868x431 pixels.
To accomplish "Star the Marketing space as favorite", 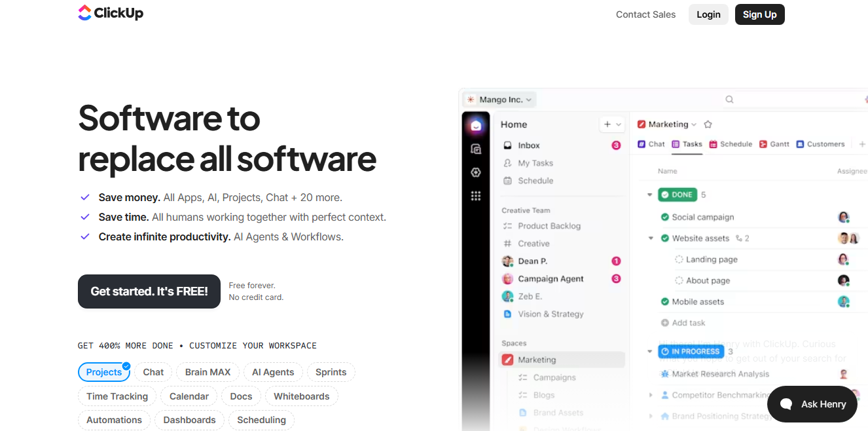I will point(708,124).
